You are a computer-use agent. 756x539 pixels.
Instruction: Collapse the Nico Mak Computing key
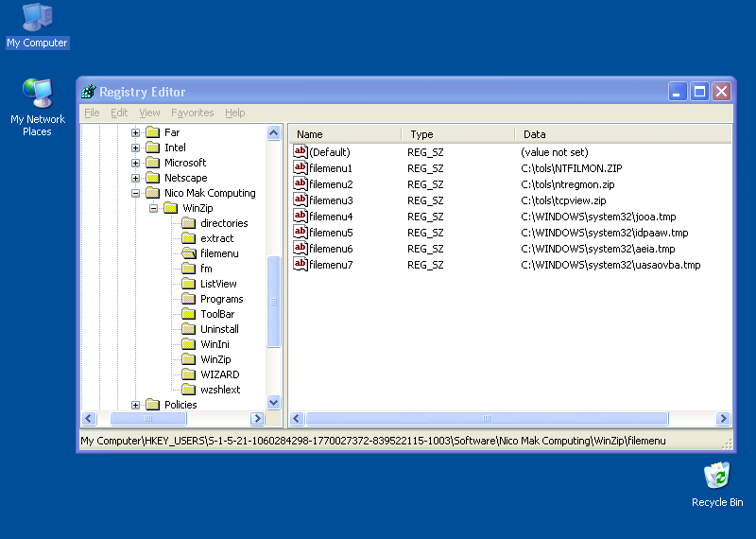(135, 194)
